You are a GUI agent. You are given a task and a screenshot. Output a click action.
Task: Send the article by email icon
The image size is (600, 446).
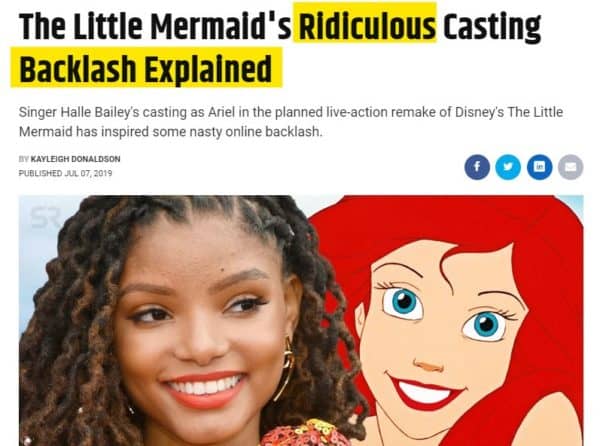571,167
